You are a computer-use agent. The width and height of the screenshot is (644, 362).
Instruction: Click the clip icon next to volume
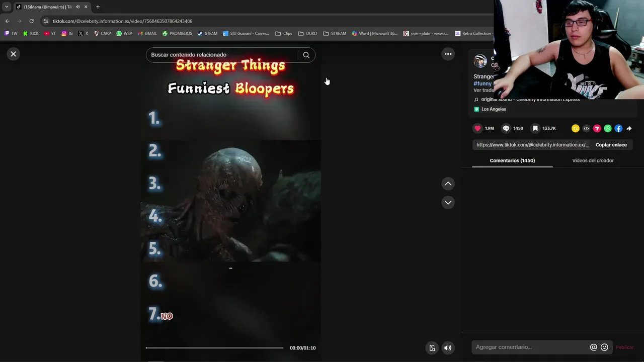coord(432,348)
